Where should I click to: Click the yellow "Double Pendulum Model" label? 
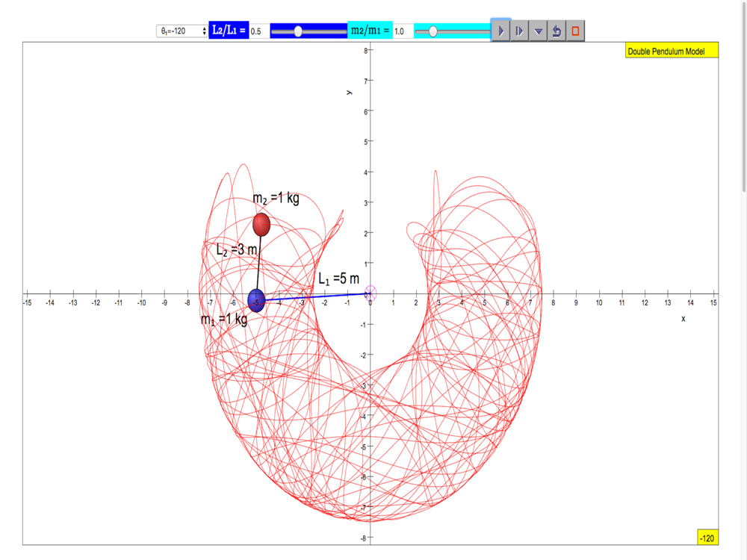(672, 51)
